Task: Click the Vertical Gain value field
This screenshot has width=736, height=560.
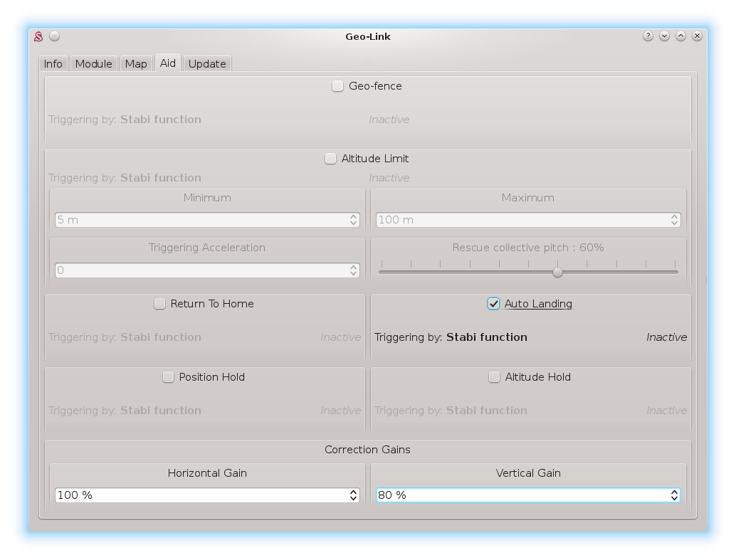Action: (x=520, y=495)
